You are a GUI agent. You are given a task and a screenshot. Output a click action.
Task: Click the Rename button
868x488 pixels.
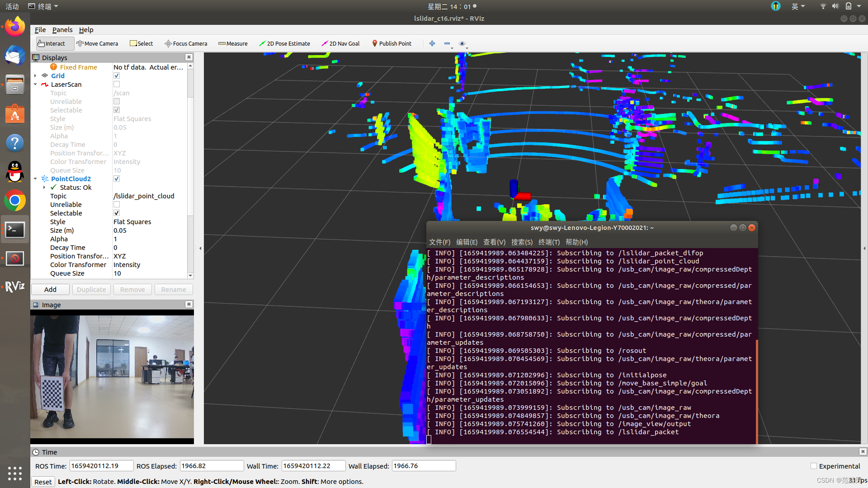point(174,289)
